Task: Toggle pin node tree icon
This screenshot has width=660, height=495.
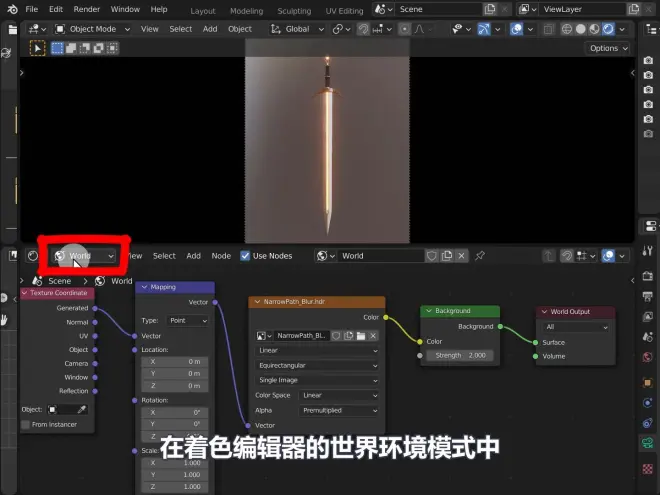Action: coord(480,256)
